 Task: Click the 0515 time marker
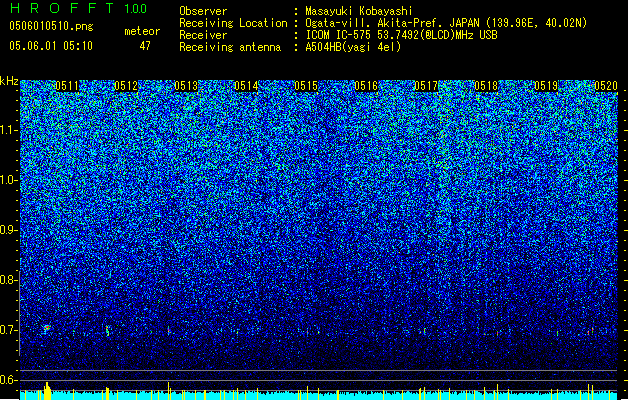coord(306,86)
